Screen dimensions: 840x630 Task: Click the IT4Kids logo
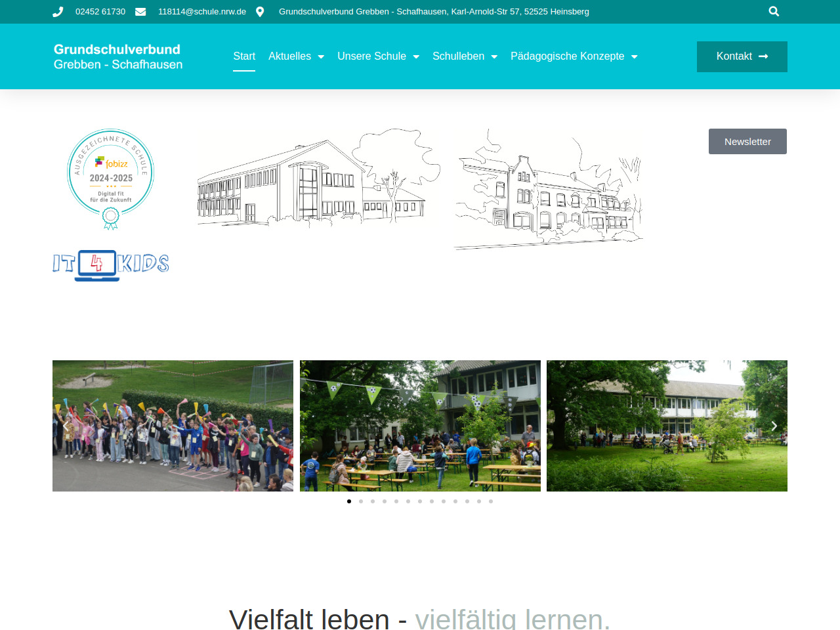[x=111, y=265]
